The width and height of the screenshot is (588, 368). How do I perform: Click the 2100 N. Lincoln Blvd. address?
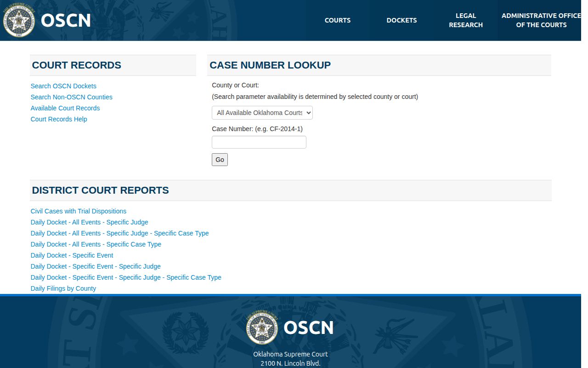pos(290,363)
